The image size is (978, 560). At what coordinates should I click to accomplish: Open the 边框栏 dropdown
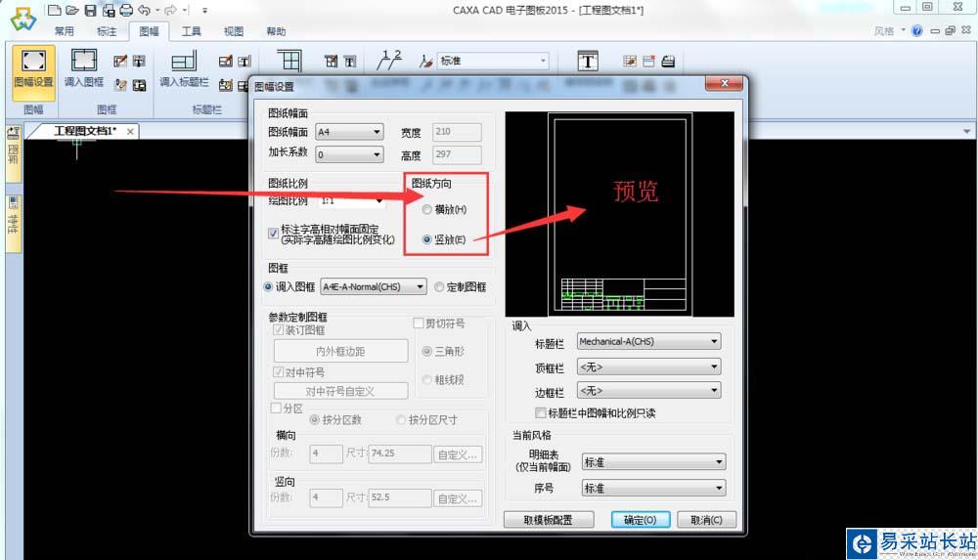(x=648, y=391)
